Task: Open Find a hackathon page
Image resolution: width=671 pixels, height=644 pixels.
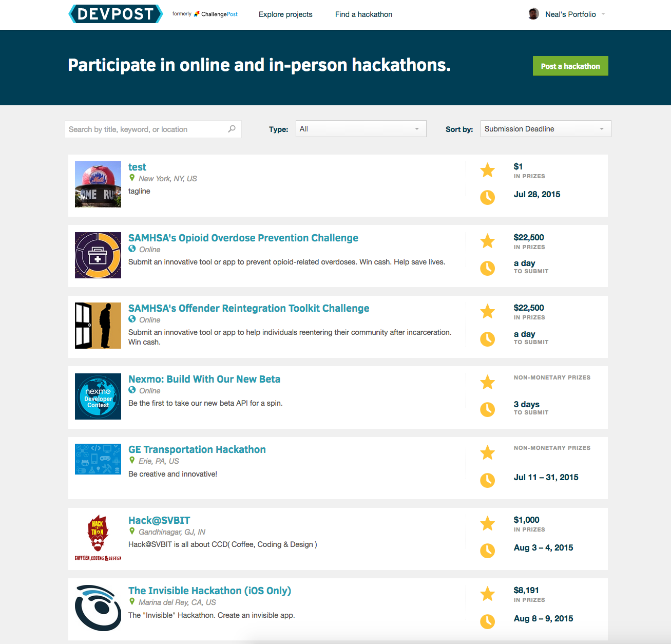Action: click(x=363, y=14)
